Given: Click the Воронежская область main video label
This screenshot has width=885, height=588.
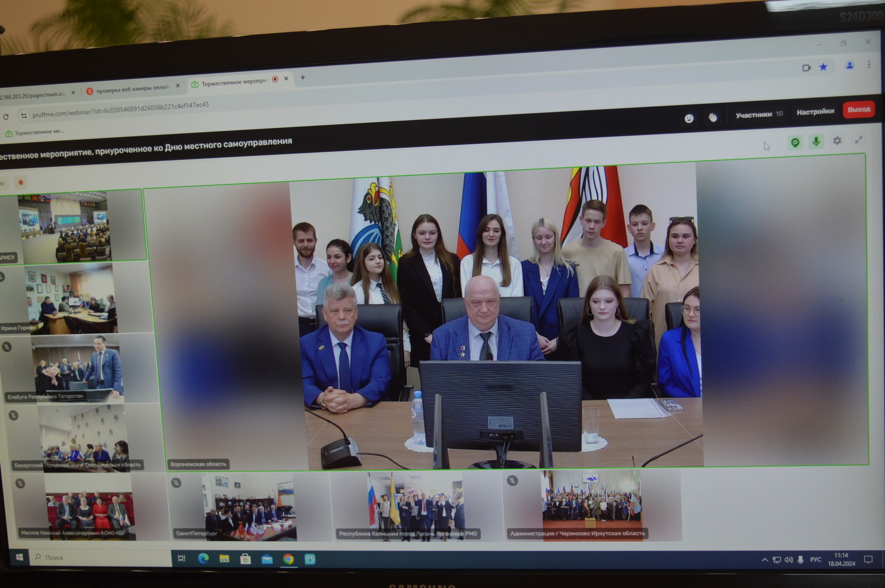Looking at the screenshot, I should pos(198,464).
